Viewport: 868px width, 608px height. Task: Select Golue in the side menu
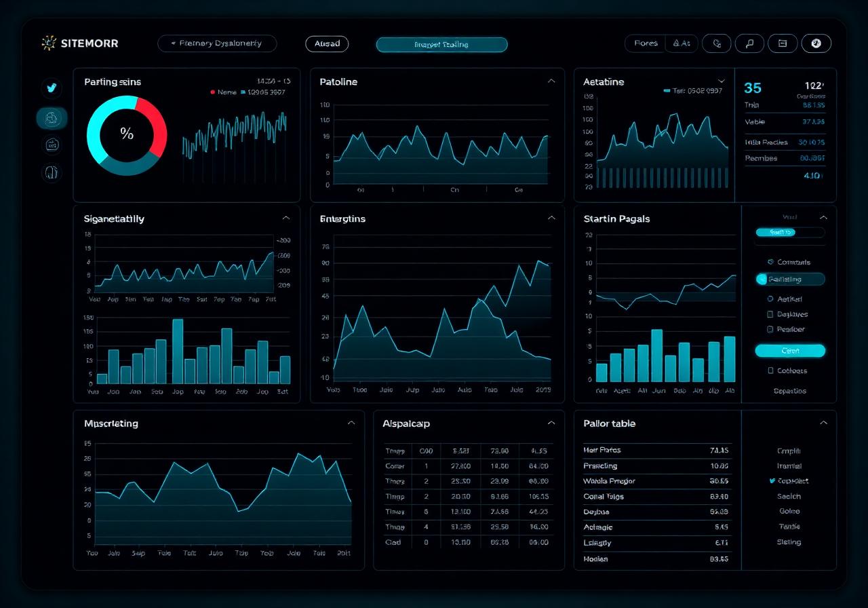(x=789, y=512)
